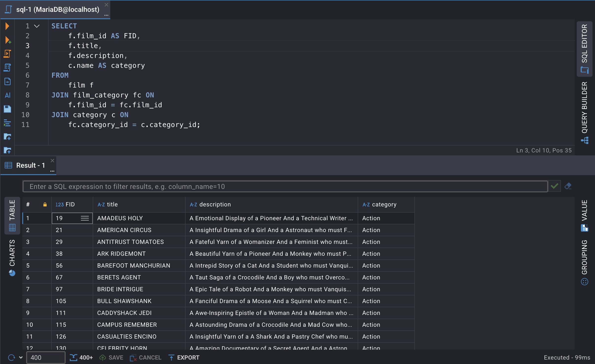Click the SQL filter expression field

point(285,186)
